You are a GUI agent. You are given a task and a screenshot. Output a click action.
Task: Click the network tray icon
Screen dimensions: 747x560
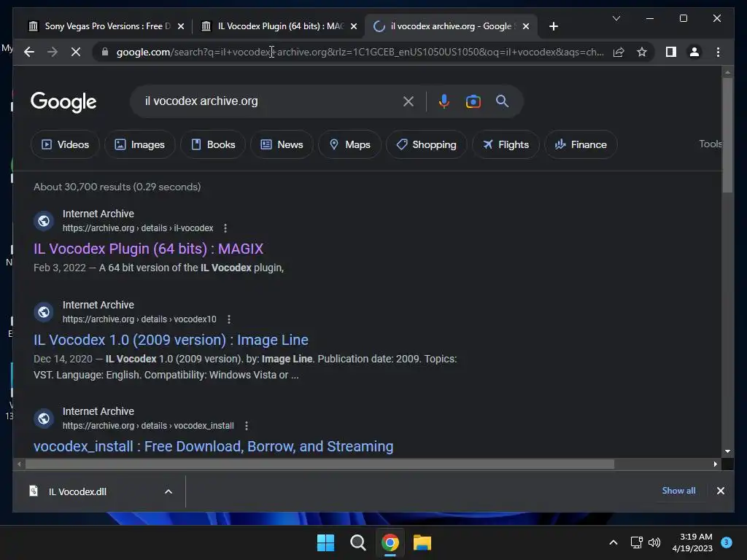tap(636, 542)
